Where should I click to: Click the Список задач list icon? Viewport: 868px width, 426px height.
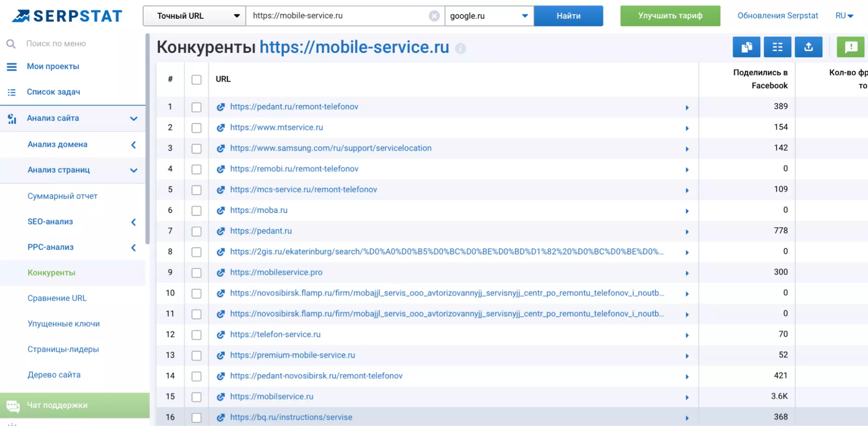point(12,93)
